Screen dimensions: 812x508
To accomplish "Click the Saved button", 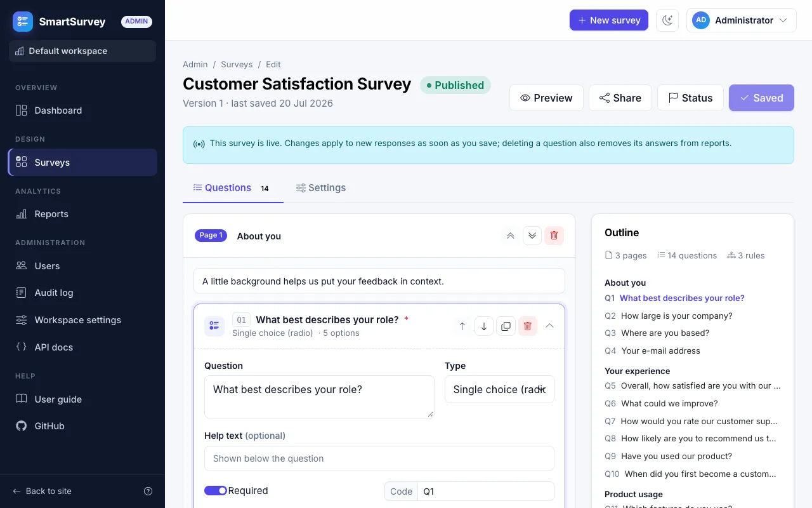I will [x=761, y=98].
